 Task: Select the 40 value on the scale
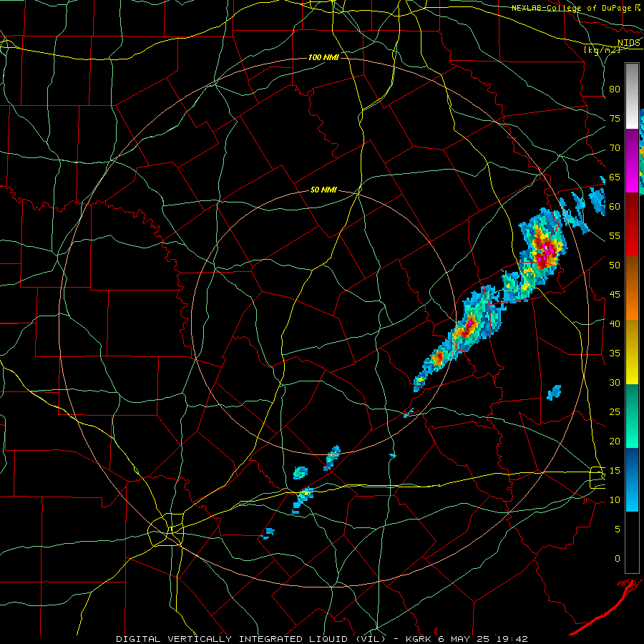(615, 324)
